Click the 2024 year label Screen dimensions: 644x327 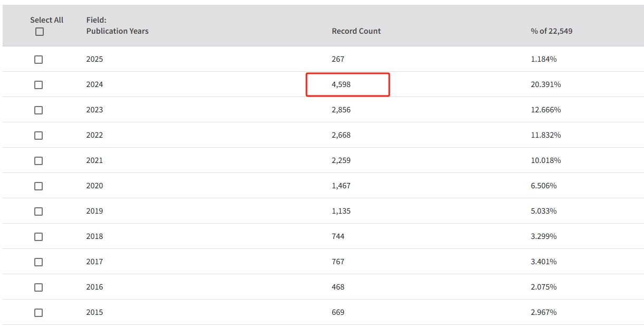tap(95, 84)
